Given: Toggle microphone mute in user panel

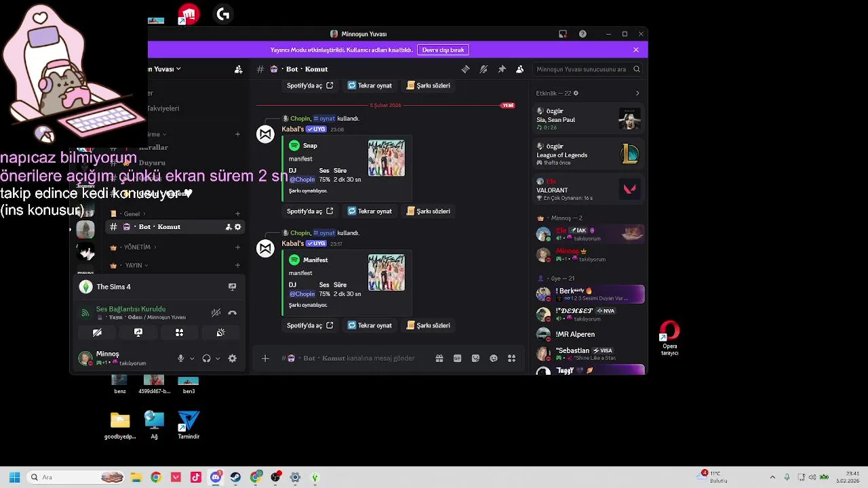Looking at the screenshot, I should pyautogui.click(x=180, y=359).
